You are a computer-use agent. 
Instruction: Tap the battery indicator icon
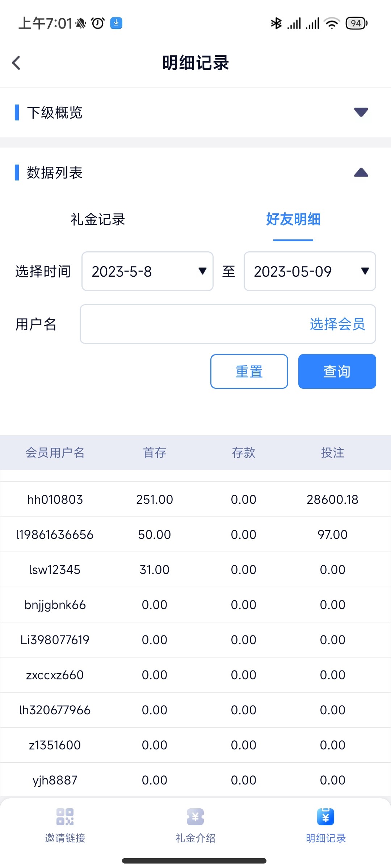(x=356, y=23)
